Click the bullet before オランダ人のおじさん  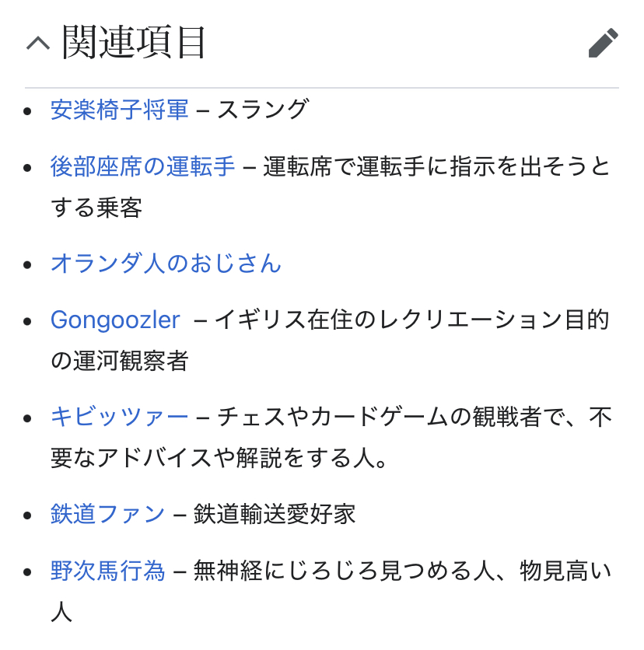(x=28, y=264)
